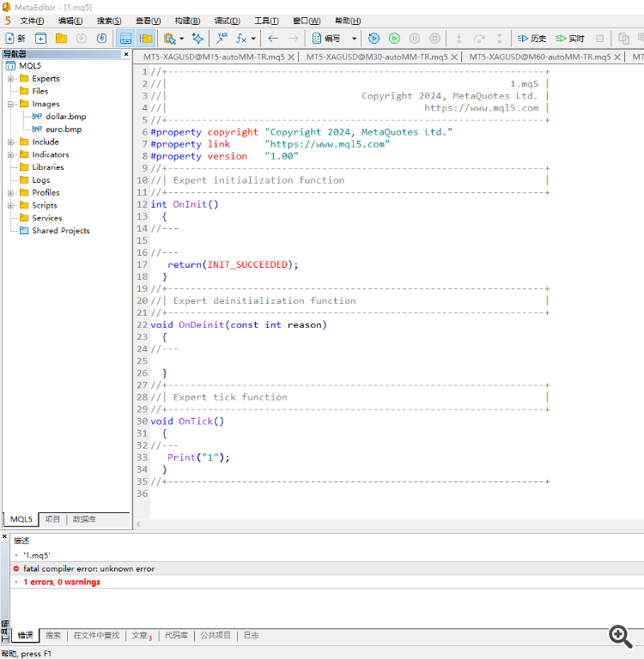Image resolution: width=644 pixels, height=659 pixels.
Task: Click the 历史 profiling on history button
Action: [532, 39]
